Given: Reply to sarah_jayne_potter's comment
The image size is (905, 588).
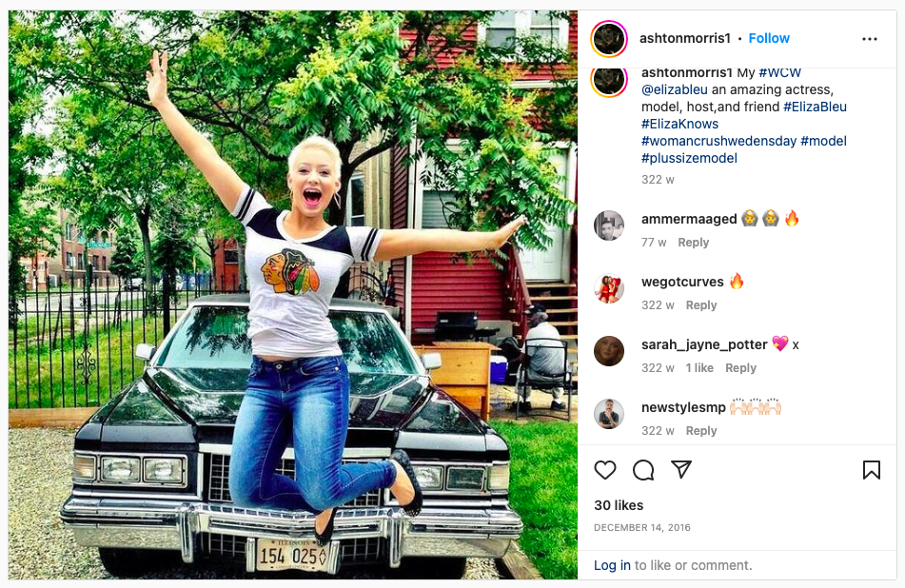Looking at the screenshot, I should [x=740, y=368].
